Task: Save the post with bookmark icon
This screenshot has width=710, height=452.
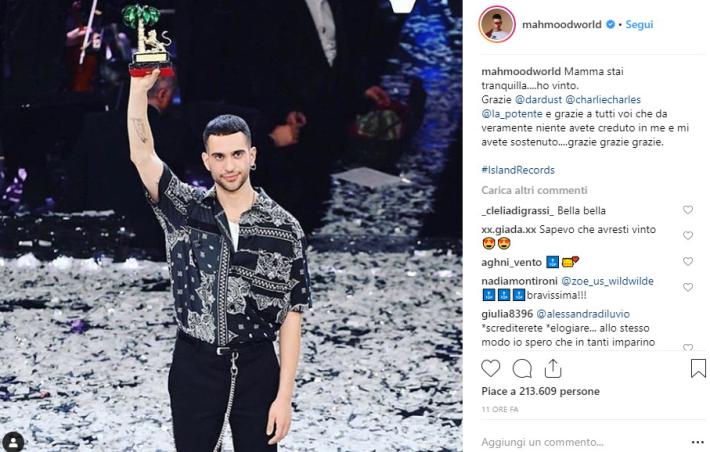Action: pos(698,368)
